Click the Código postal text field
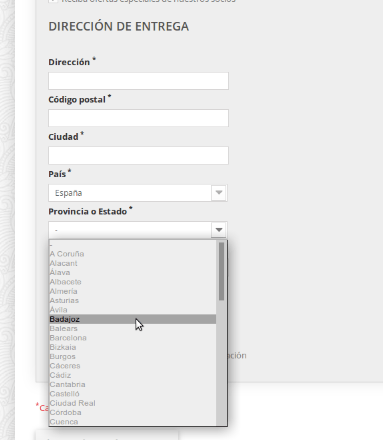This screenshot has height=440, width=383. [x=138, y=118]
